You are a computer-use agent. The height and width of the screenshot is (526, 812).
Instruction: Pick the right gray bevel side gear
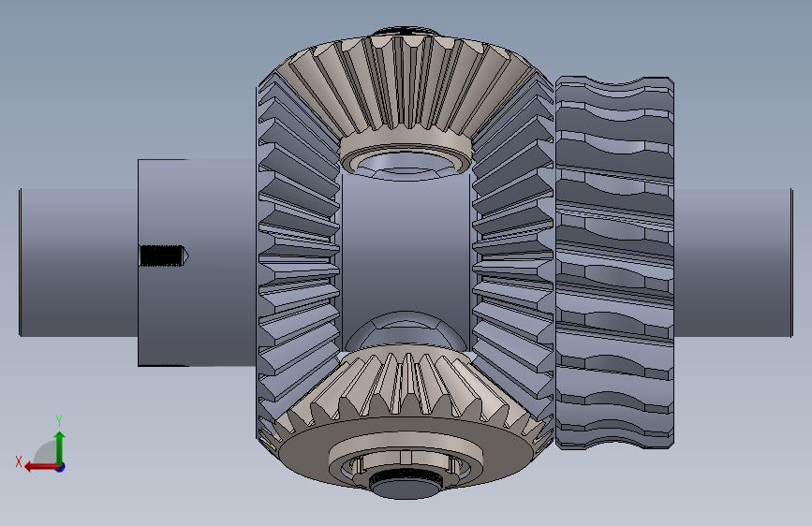click(x=512, y=259)
